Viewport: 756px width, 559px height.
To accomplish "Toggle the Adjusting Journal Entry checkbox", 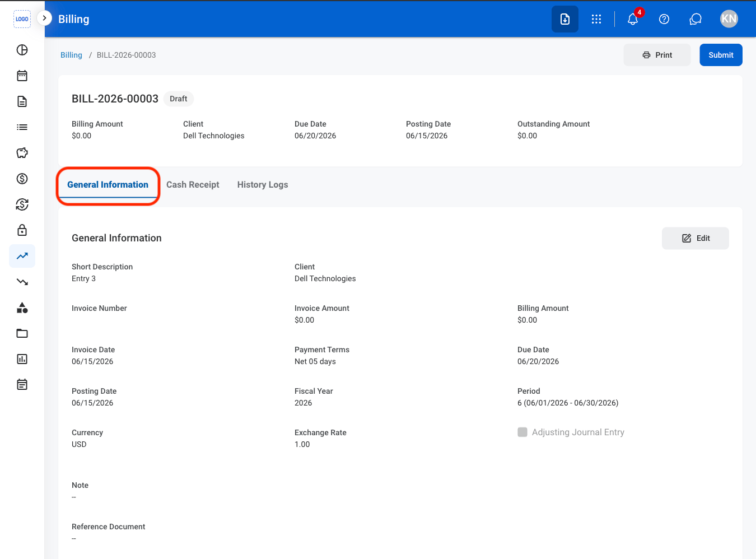I will tap(522, 432).
